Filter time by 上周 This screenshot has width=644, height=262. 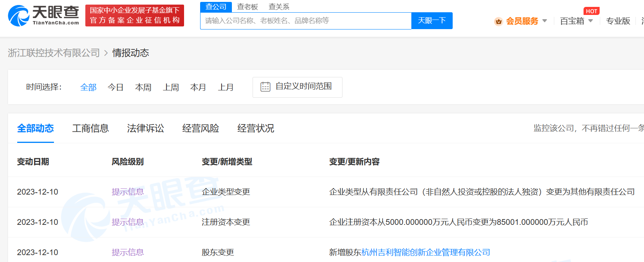171,87
